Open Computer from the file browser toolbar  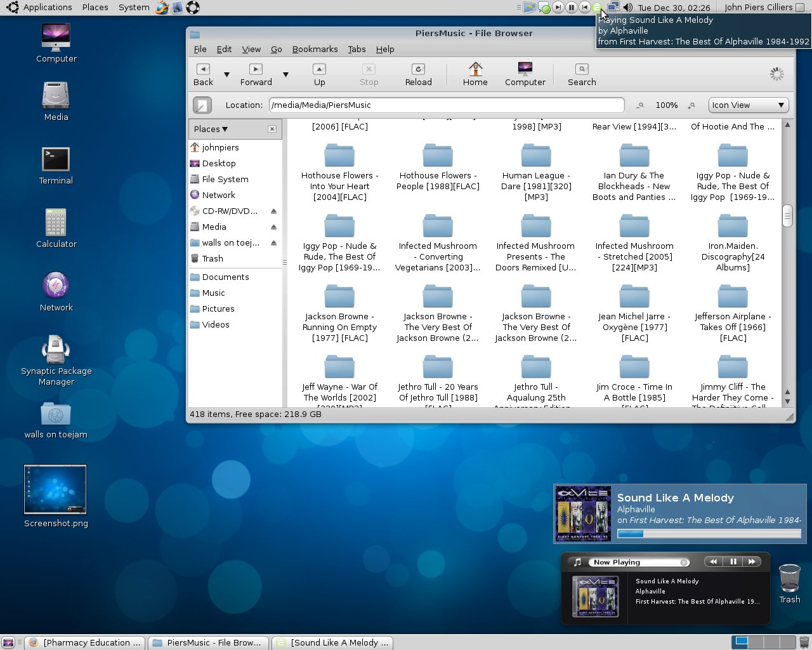coord(525,74)
